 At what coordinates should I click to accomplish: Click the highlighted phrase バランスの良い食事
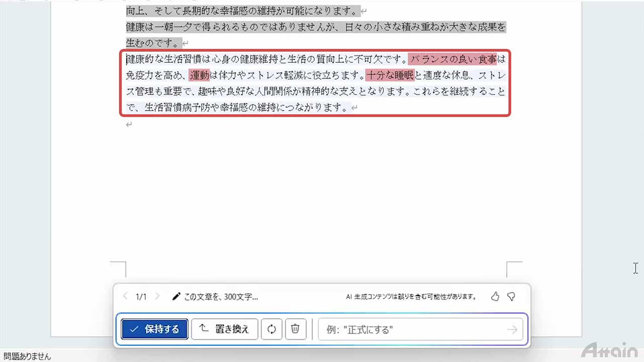pyautogui.click(x=453, y=59)
